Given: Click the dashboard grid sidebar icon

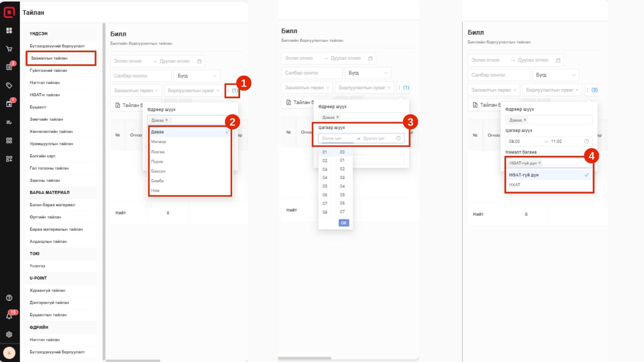Looking at the screenshot, I should (x=9, y=31).
